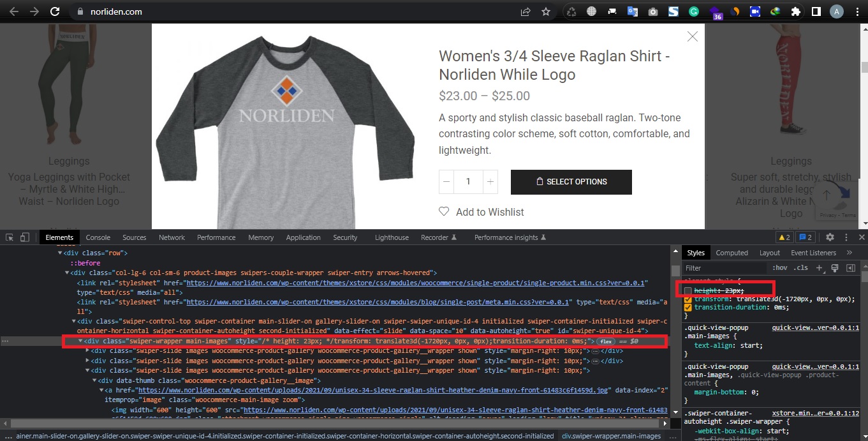
Task: Toggle the :hov element state button
Action: [779, 268]
